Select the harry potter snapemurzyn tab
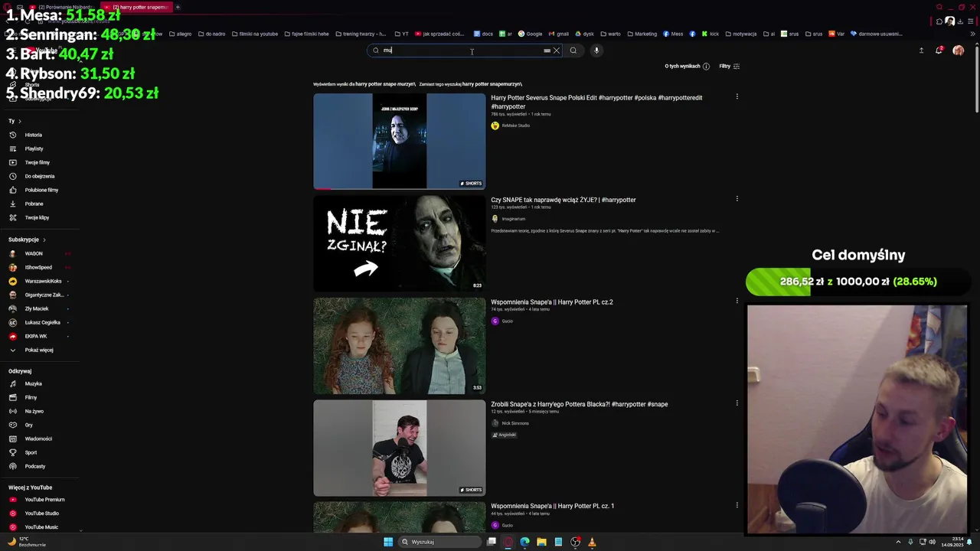Viewport: 980px width, 551px height. (136, 7)
